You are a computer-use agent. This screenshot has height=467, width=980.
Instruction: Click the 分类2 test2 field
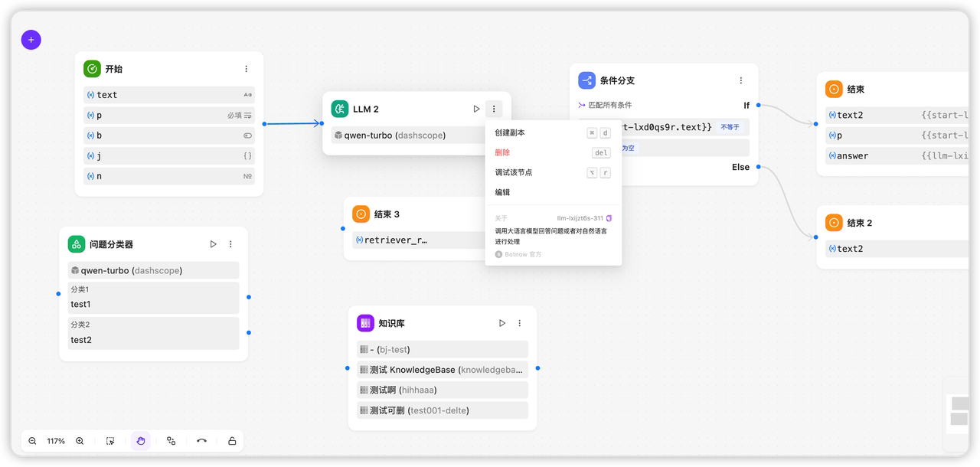click(x=153, y=333)
